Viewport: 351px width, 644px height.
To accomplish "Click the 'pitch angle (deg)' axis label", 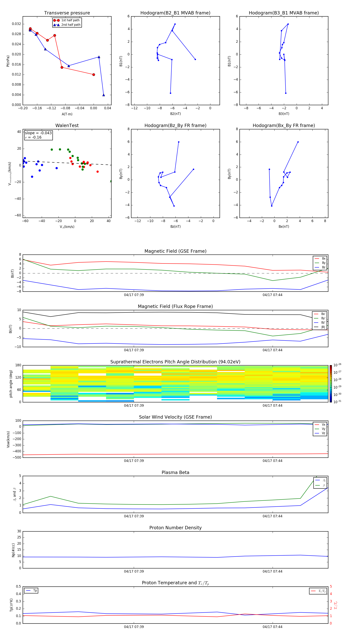I will pos(11,384).
